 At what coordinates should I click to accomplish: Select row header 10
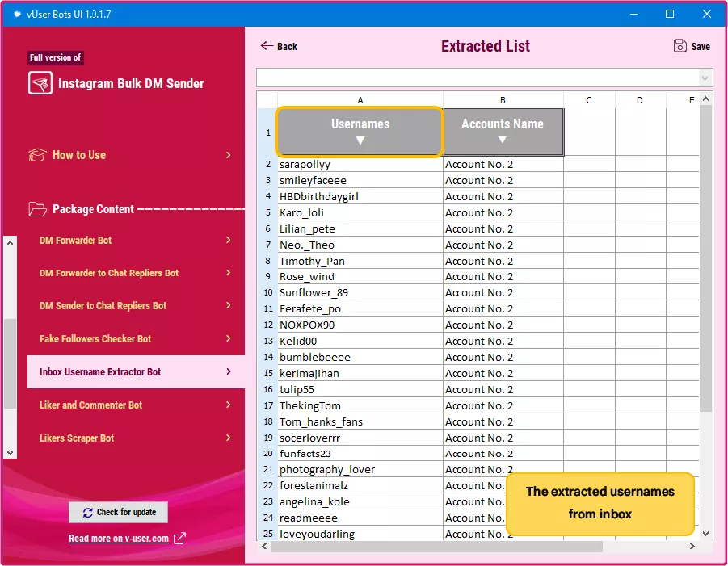(267, 293)
